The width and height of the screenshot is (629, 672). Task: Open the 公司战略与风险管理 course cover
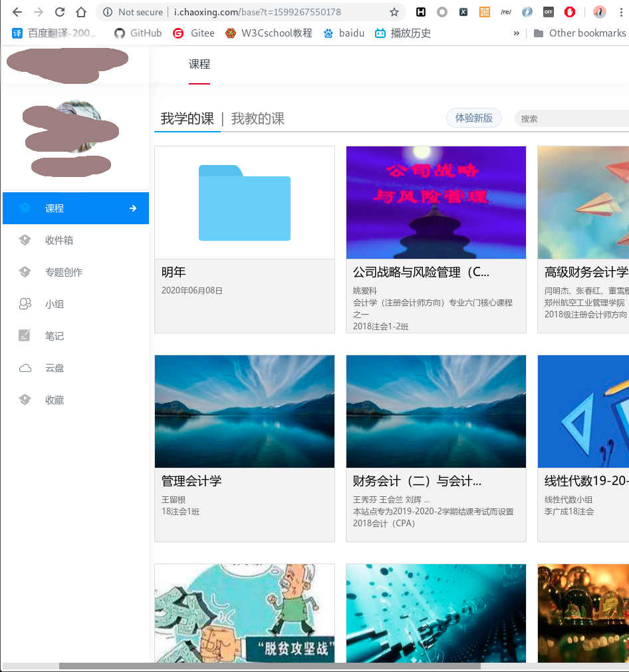(436, 203)
